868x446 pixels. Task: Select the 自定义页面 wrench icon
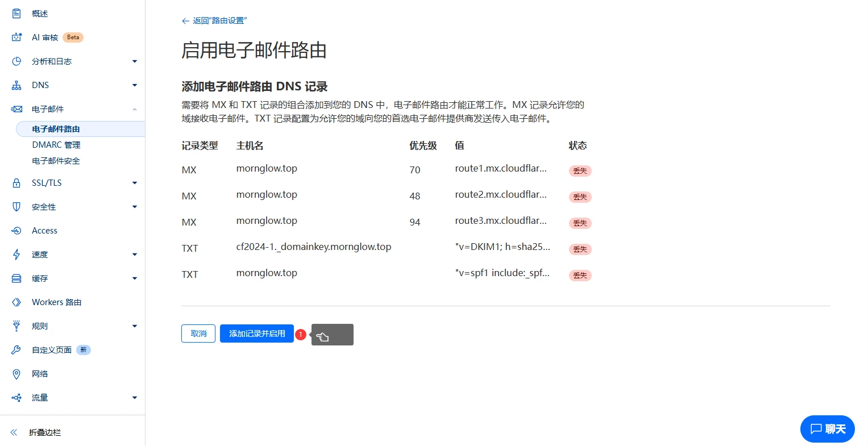coord(16,349)
